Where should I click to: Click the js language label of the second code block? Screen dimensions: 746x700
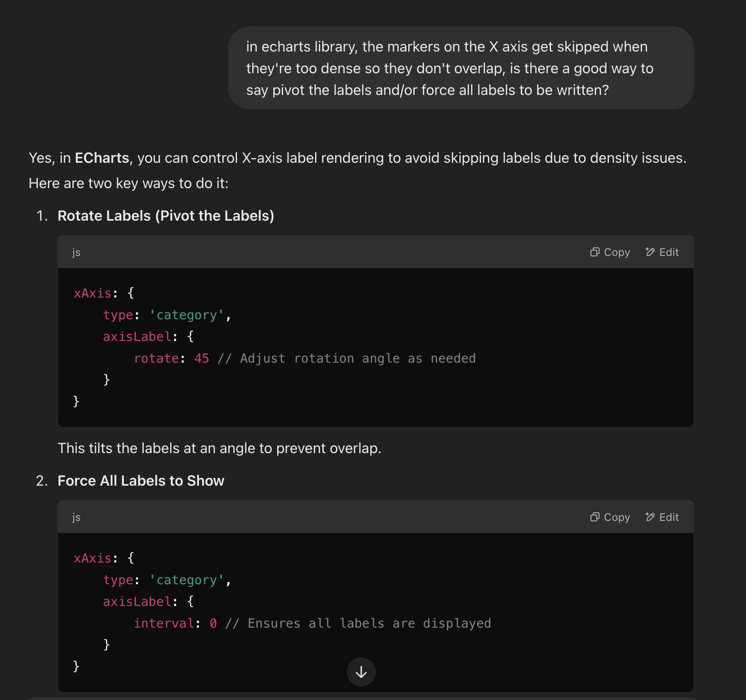point(76,517)
